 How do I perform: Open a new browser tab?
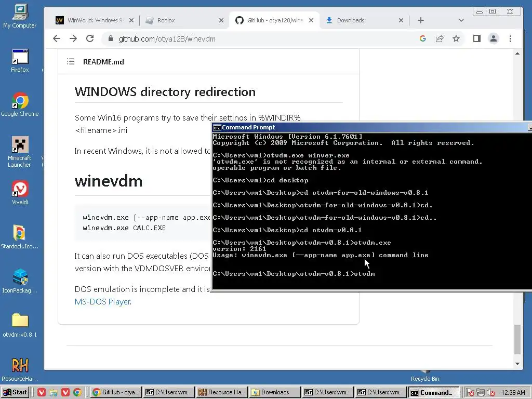(x=421, y=20)
